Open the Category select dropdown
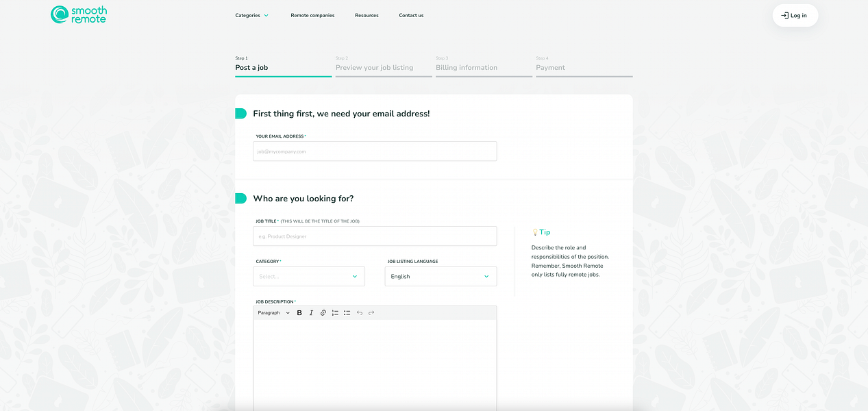The width and height of the screenshot is (868, 411). pyautogui.click(x=309, y=277)
